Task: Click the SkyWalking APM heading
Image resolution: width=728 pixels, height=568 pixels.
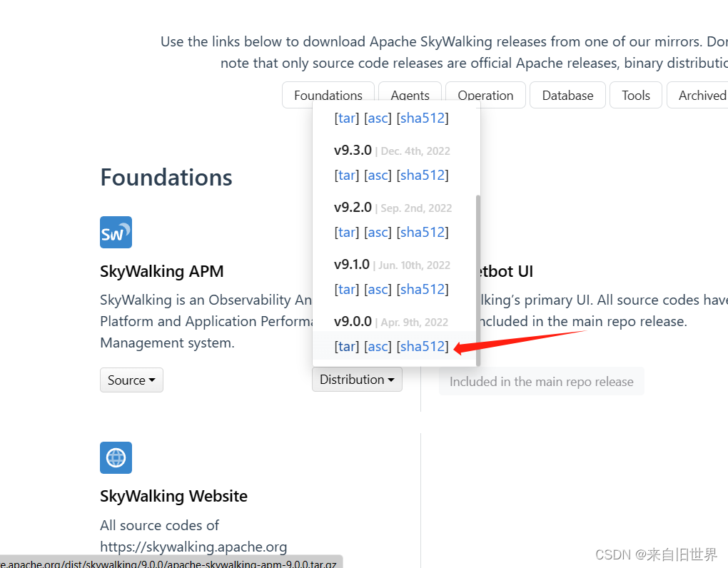Action: [162, 271]
